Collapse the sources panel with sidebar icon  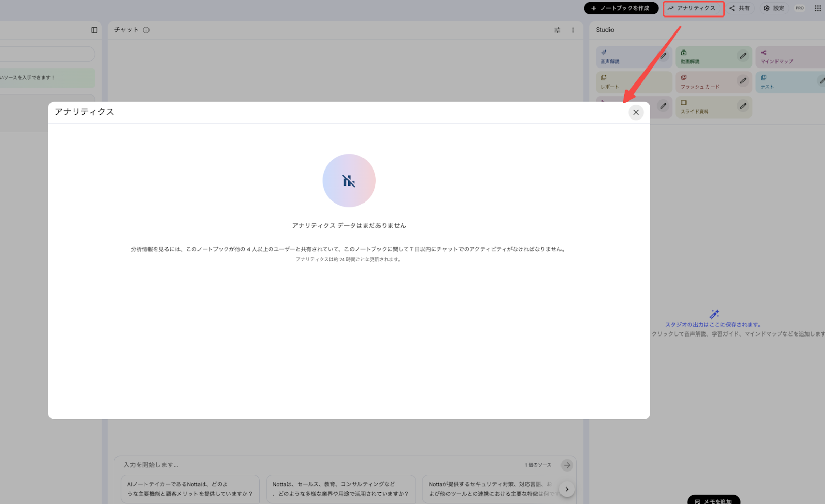[94, 30]
